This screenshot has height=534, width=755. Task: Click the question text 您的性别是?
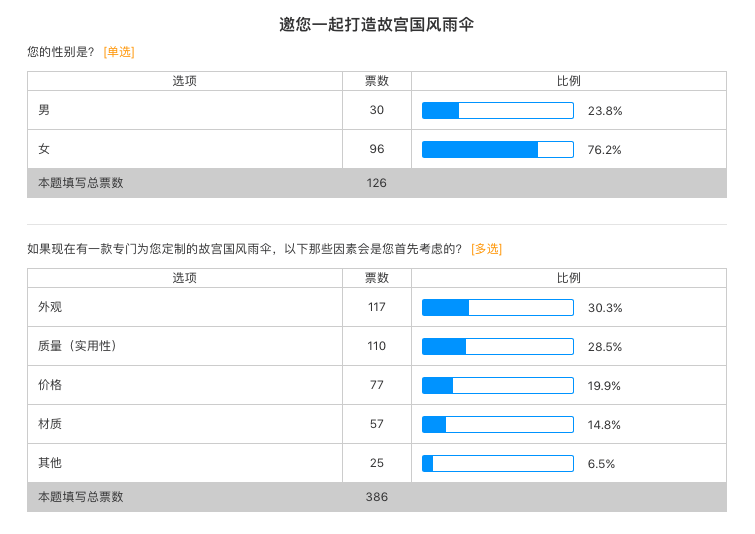pos(61,52)
